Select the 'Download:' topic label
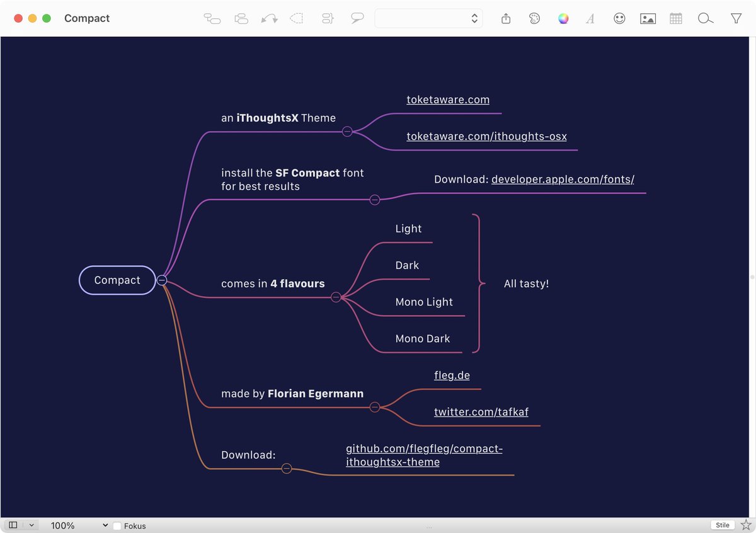The height and width of the screenshot is (533, 756). tap(248, 455)
